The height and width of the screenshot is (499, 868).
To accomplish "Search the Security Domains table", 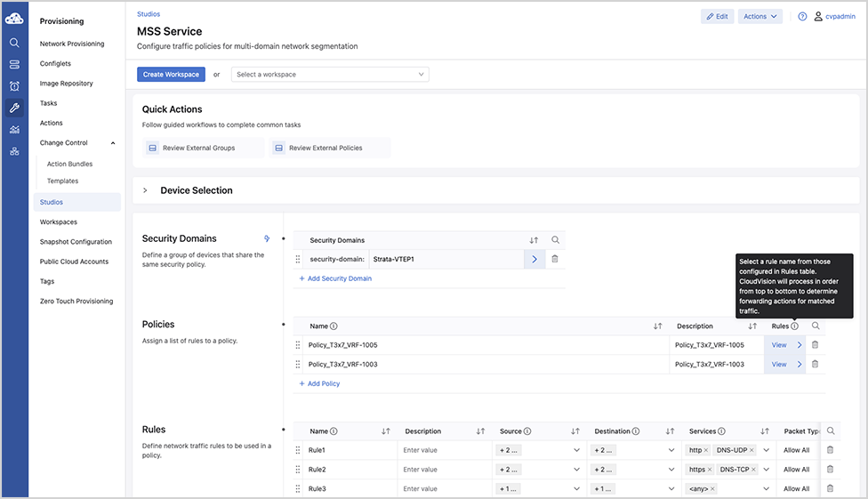I will point(555,240).
